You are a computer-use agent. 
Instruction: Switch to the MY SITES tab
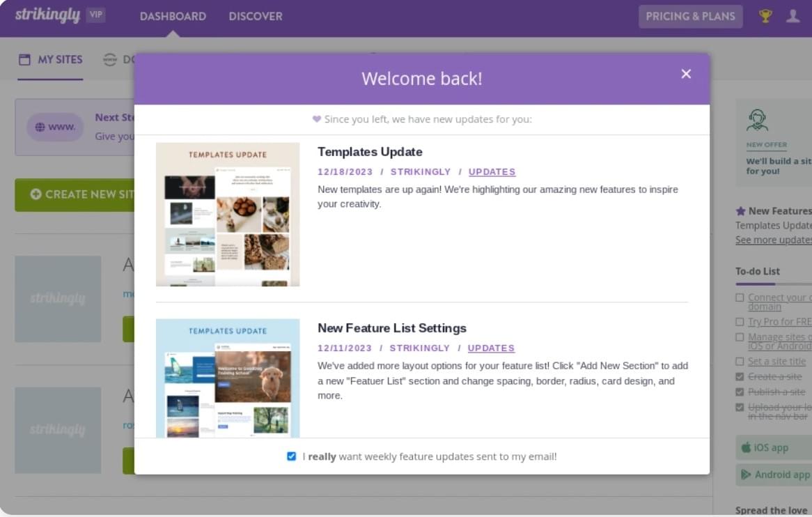pos(50,60)
